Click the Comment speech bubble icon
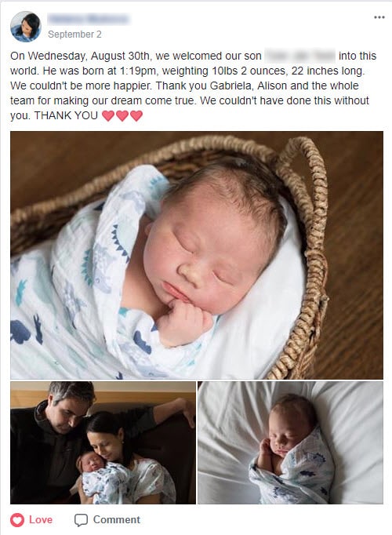Image resolution: width=392 pixels, height=535 pixels. click(x=81, y=520)
